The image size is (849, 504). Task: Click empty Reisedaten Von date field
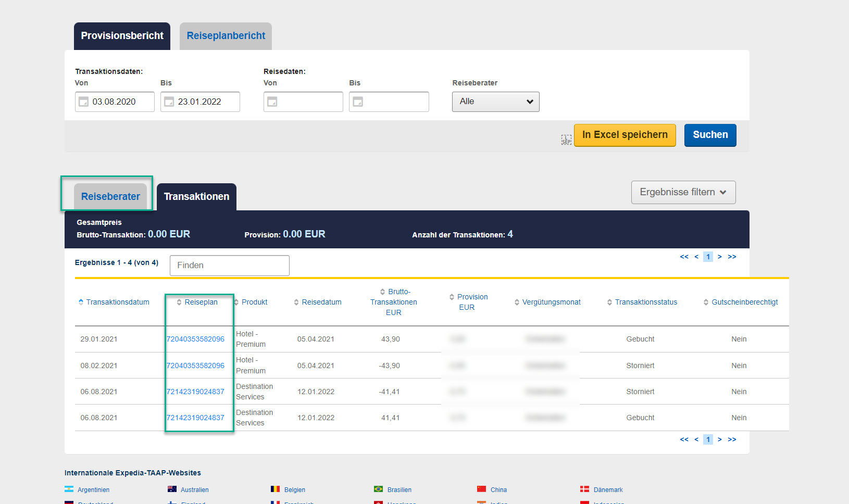303,102
